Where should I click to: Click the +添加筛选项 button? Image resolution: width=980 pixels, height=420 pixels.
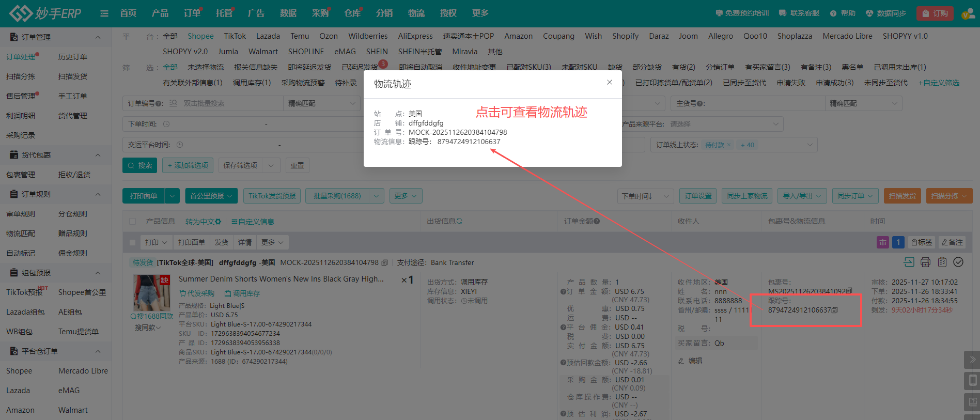tap(188, 165)
